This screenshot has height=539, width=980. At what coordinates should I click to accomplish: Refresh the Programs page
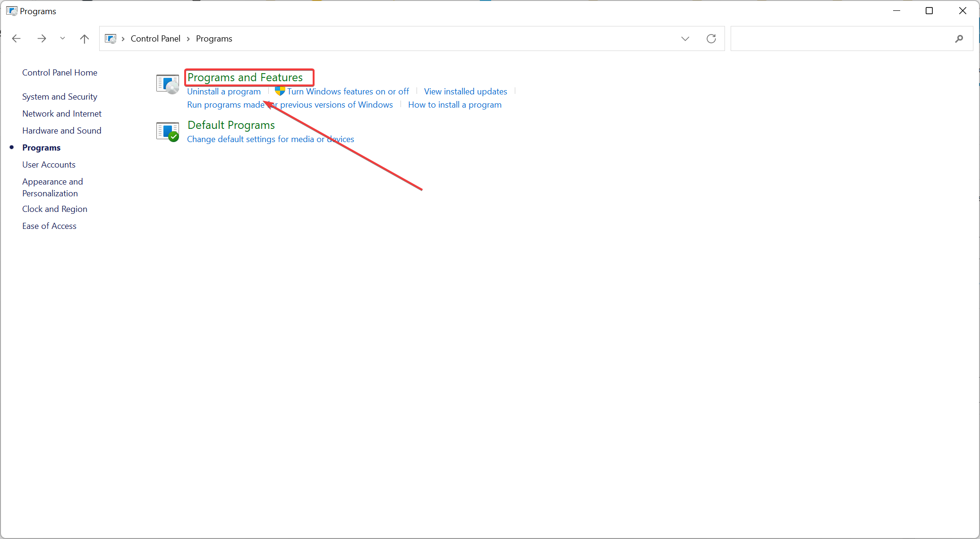[x=711, y=39]
